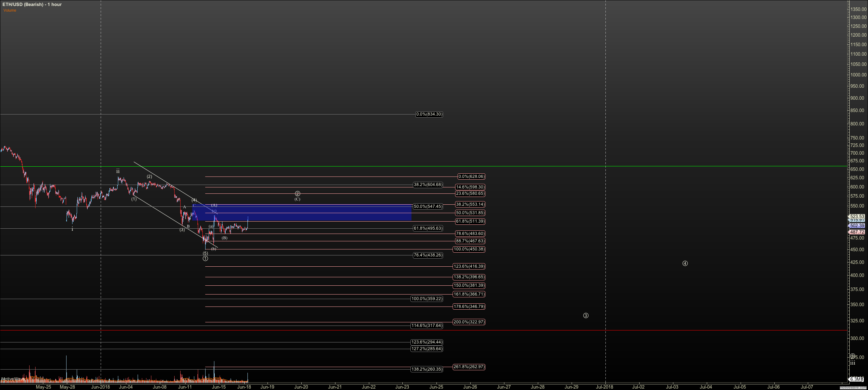Select the 0.0%(834.30) Fibonacci label
This screenshot has height=390, width=868.
[x=429, y=114]
